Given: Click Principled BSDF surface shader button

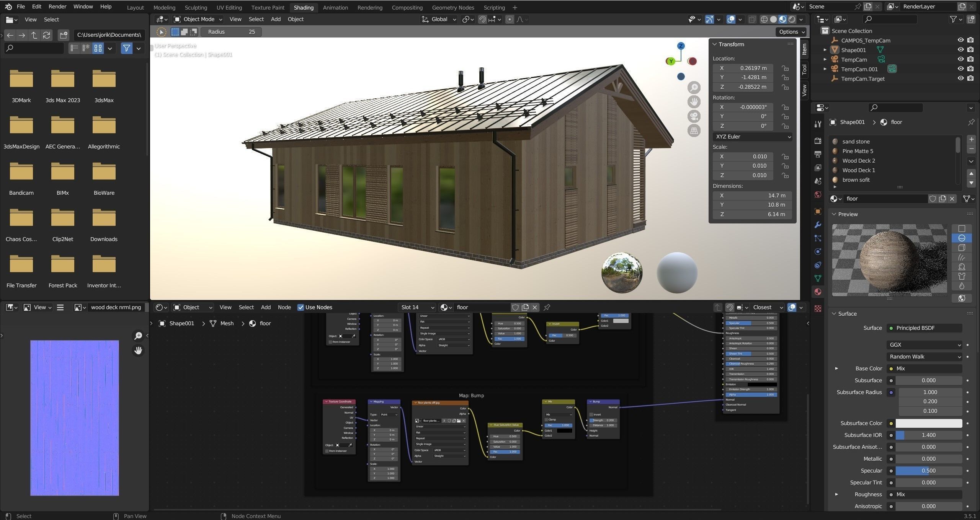Looking at the screenshot, I should tap(924, 328).
